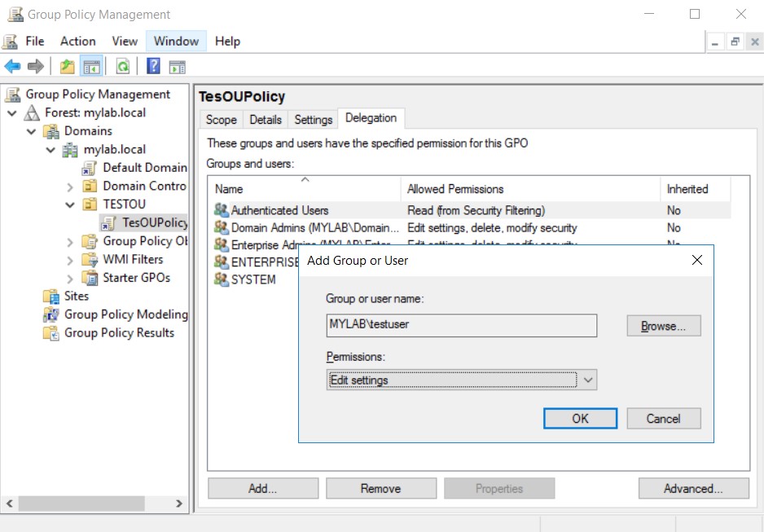
Task: Sort by Allowed Permissions column header
Action: (530, 189)
